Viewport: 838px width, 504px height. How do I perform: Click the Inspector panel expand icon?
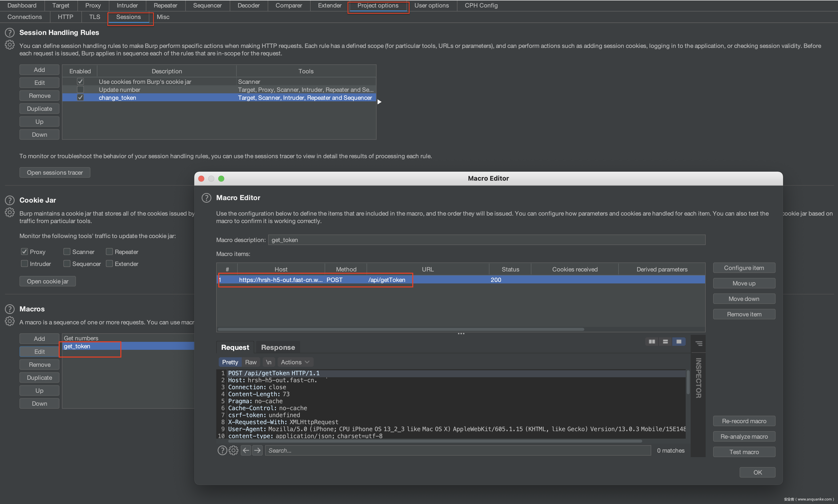tap(699, 344)
